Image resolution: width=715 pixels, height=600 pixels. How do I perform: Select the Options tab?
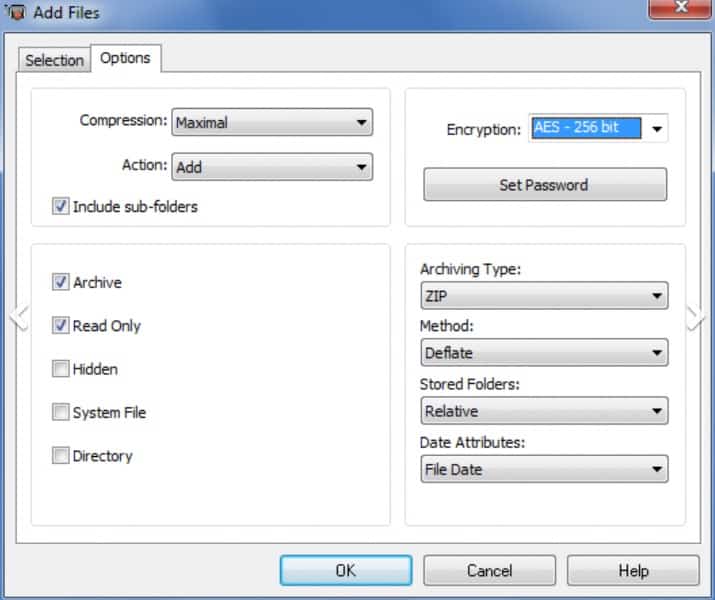pos(125,58)
